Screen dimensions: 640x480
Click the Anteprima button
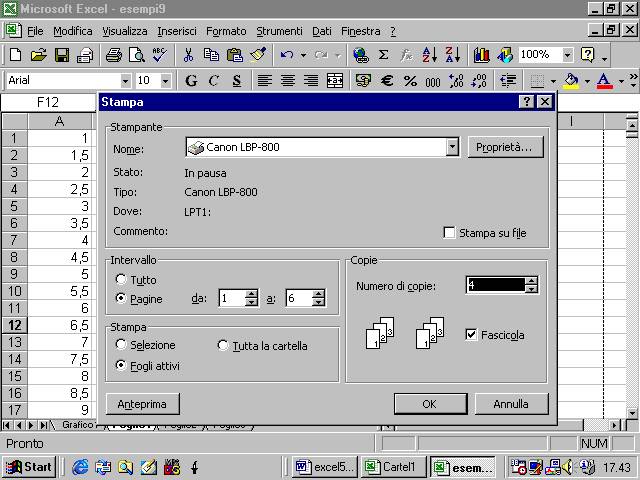(142, 404)
